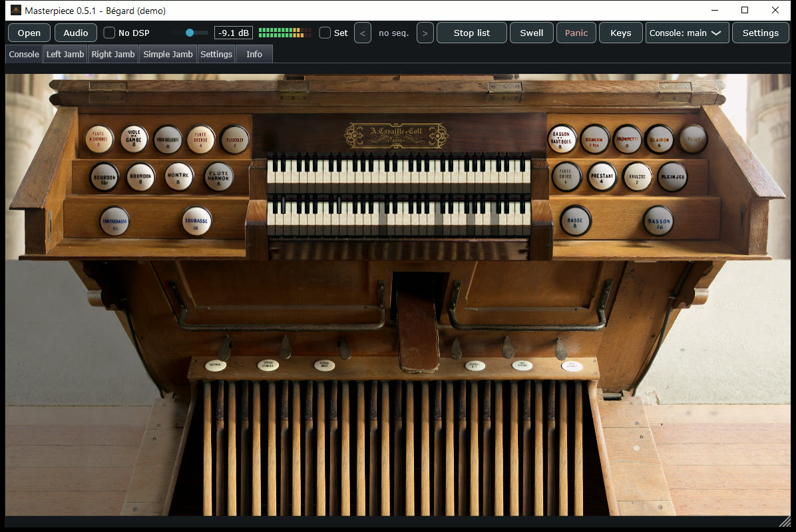
Task: Pull the Basson 16 pedal stop
Action: [x=658, y=221]
